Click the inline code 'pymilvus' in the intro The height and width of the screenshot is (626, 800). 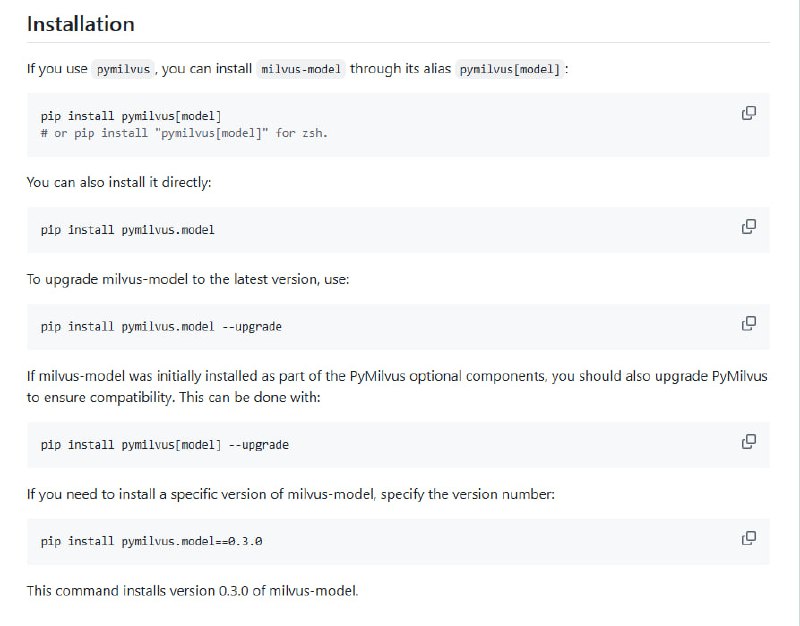point(123,70)
